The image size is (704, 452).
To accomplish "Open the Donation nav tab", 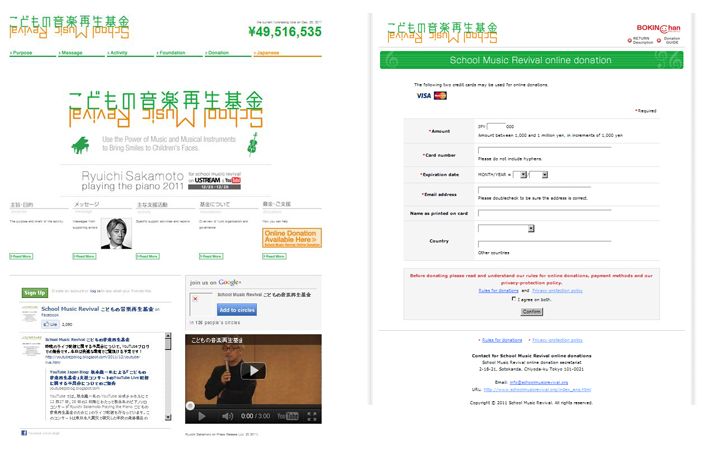I will click(x=228, y=53).
